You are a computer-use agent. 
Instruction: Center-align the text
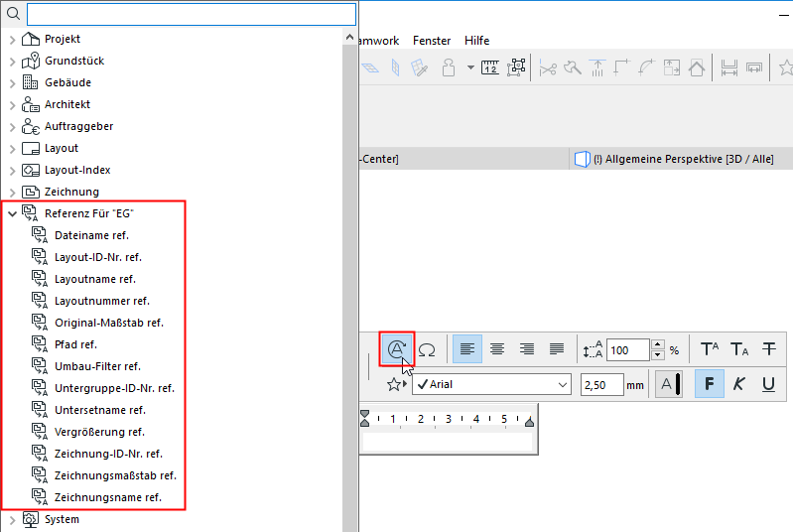pyautogui.click(x=497, y=349)
